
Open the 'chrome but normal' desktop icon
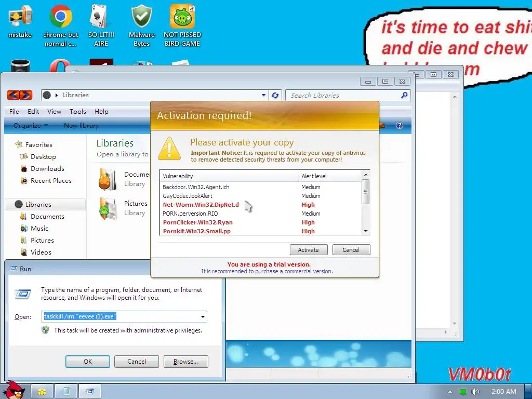(60, 25)
